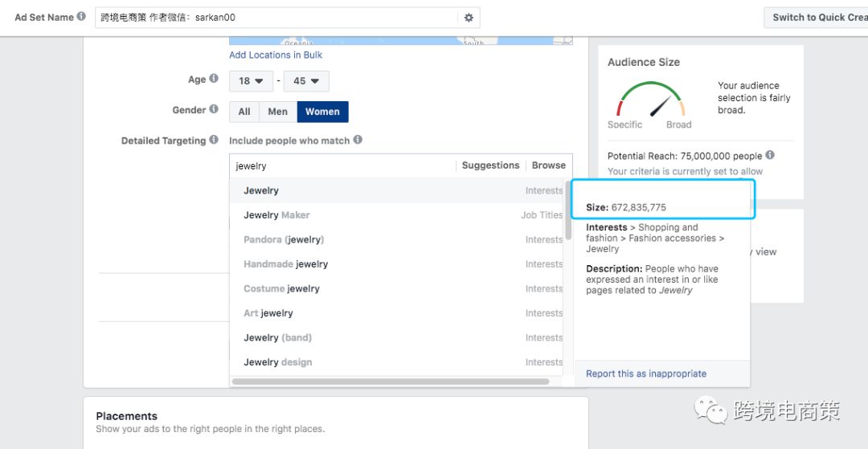
Task: Open the Suggestions tab in targeting
Action: 490,165
